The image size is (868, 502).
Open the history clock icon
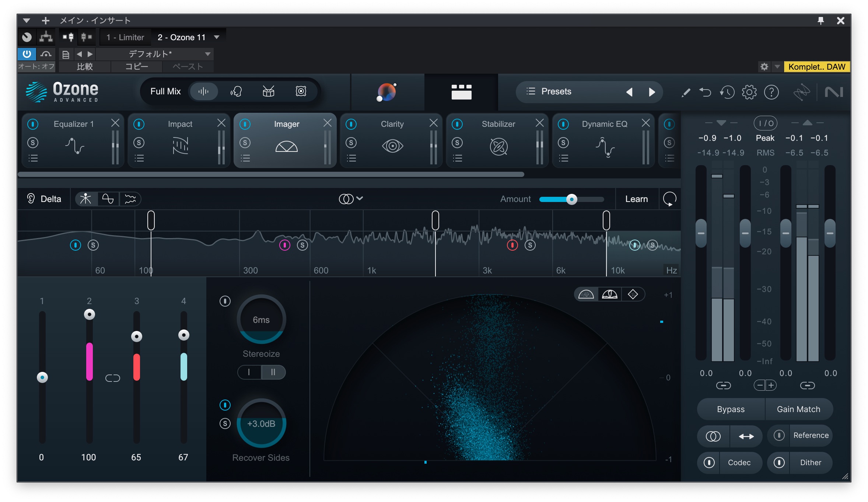point(727,92)
